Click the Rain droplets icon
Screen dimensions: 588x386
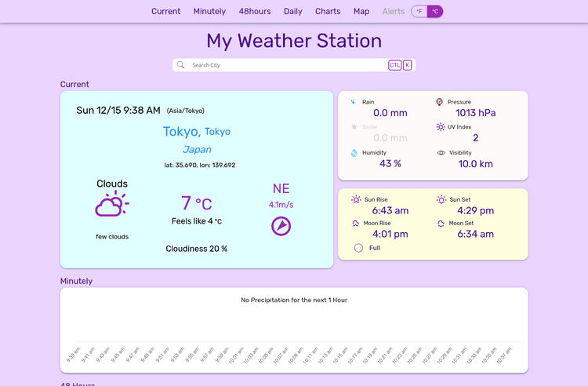click(353, 102)
